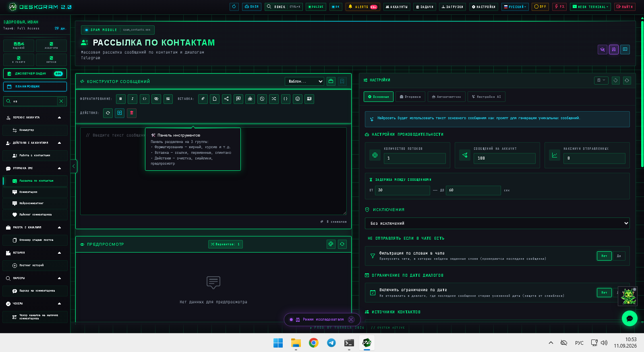Click the 'Количество потоков' input field
The width and height of the screenshot is (644, 352).
(415, 158)
